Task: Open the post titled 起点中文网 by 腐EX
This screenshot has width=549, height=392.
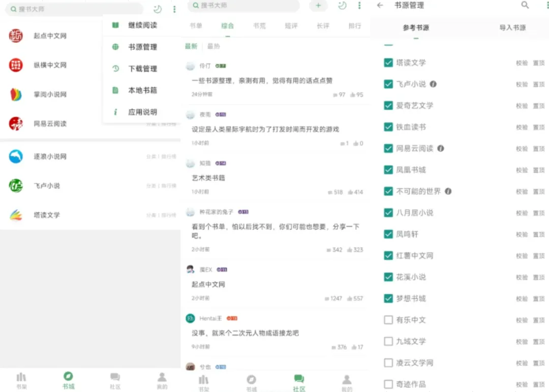Action: (x=208, y=284)
